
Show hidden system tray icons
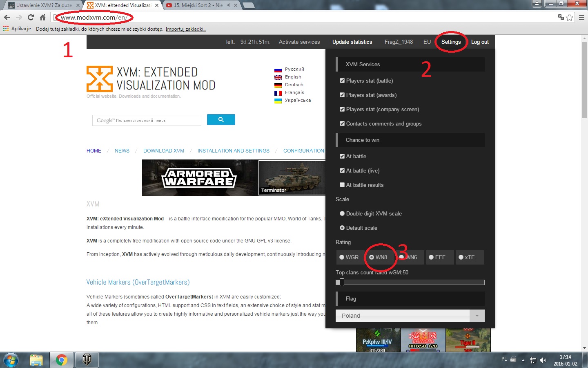tap(523, 360)
